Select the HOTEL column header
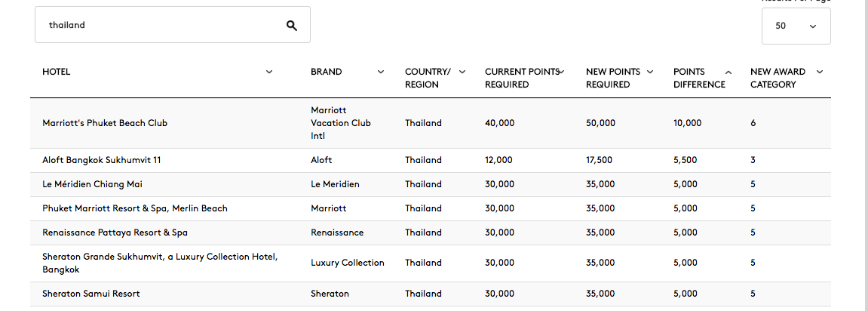 [x=57, y=72]
